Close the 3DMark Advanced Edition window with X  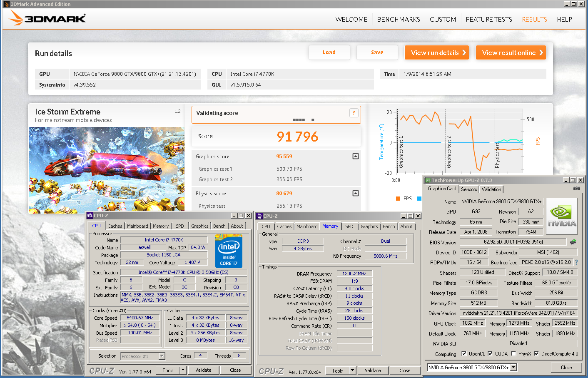(581, 4)
